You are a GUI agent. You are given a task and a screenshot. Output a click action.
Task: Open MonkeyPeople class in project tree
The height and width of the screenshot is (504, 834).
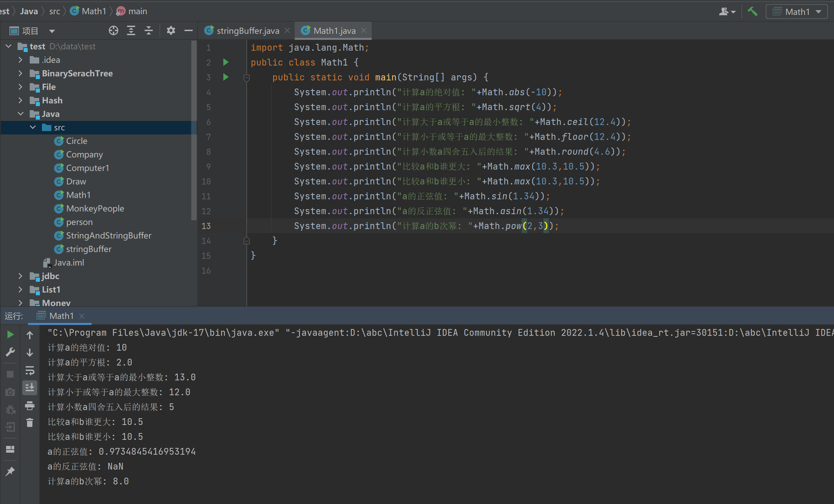pyautogui.click(x=95, y=209)
